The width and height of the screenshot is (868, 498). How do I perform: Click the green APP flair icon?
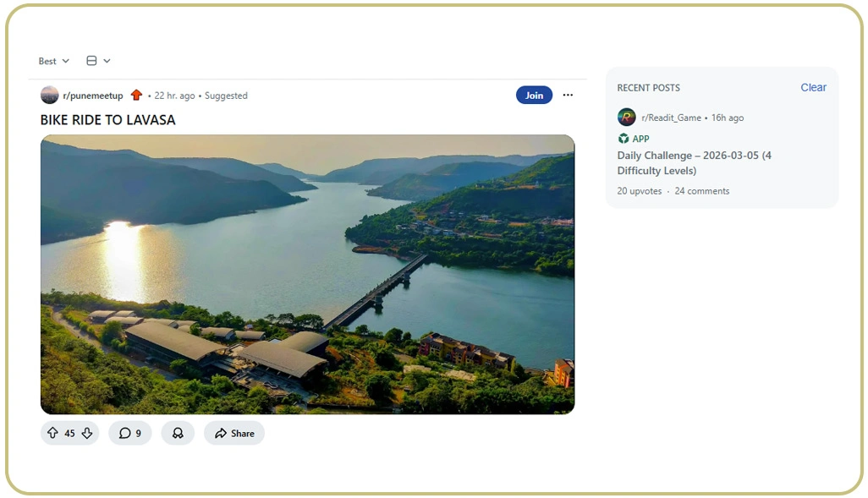pyautogui.click(x=624, y=139)
